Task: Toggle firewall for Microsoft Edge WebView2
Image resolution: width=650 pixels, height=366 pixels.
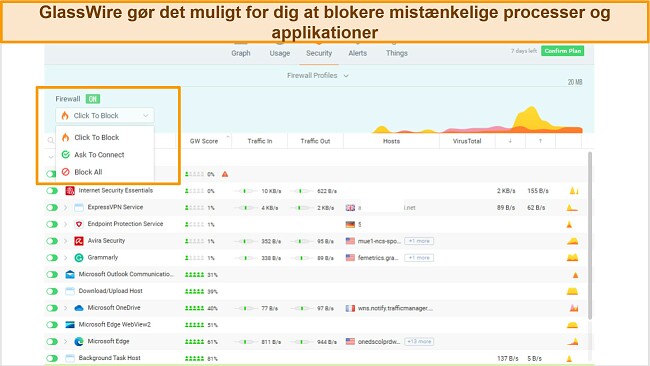Action: point(52,325)
